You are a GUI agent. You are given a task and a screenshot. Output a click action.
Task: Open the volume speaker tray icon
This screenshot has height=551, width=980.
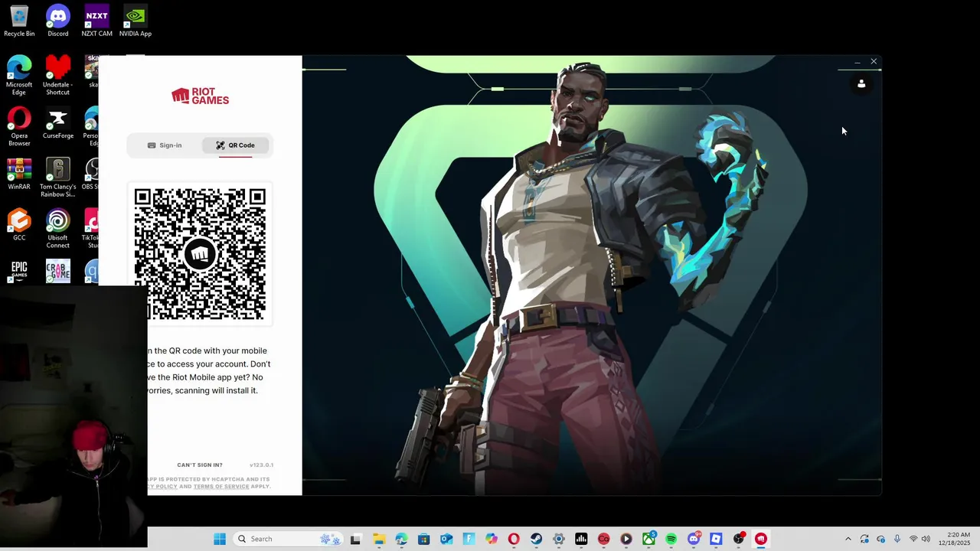926,539
